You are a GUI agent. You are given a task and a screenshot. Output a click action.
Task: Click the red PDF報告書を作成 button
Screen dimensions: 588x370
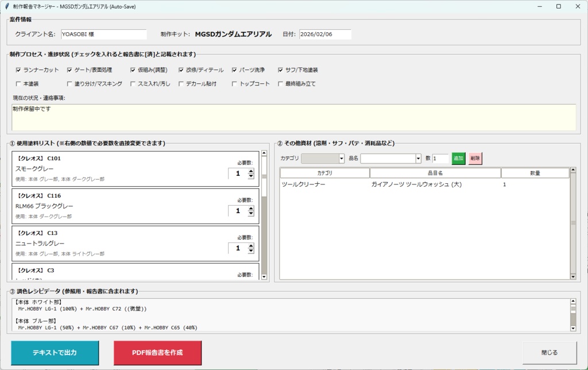click(x=157, y=353)
